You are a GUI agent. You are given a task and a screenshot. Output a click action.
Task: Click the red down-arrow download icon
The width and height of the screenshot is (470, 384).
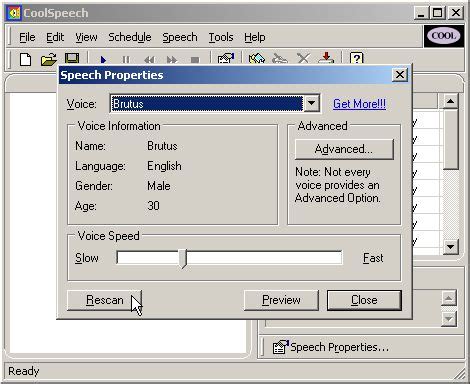pos(326,58)
